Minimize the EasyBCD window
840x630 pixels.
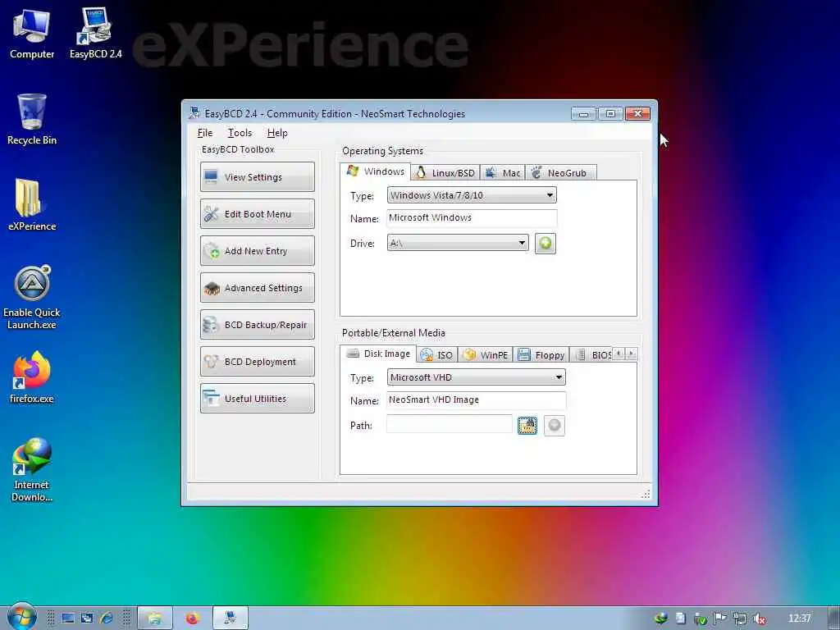click(x=583, y=113)
